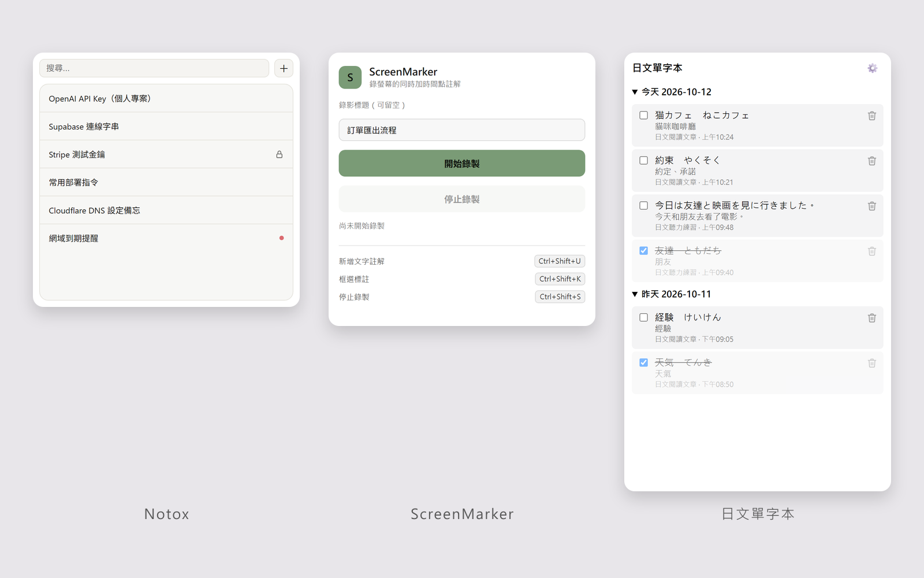
Task: Click the 新增文字註解 shortcut label
Action: (362, 261)
